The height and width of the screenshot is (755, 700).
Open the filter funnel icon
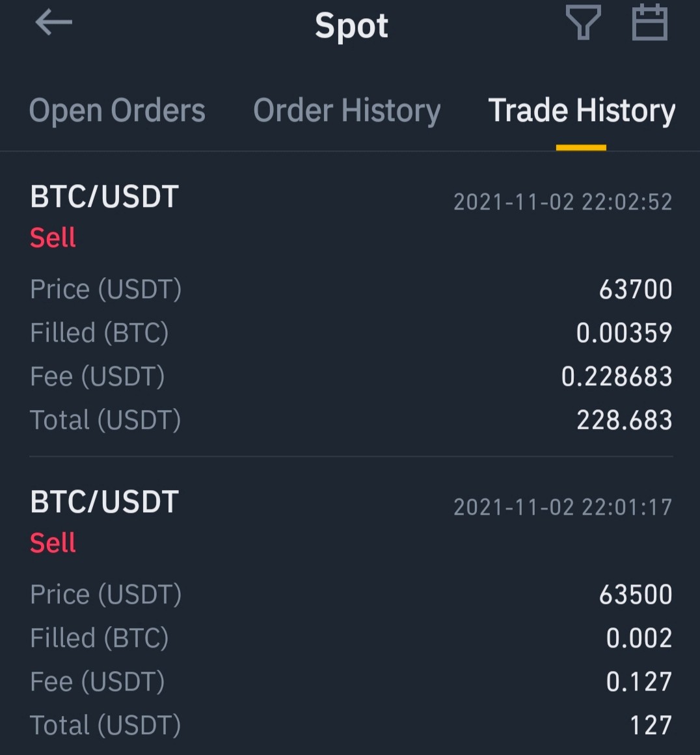click(583, 22)
